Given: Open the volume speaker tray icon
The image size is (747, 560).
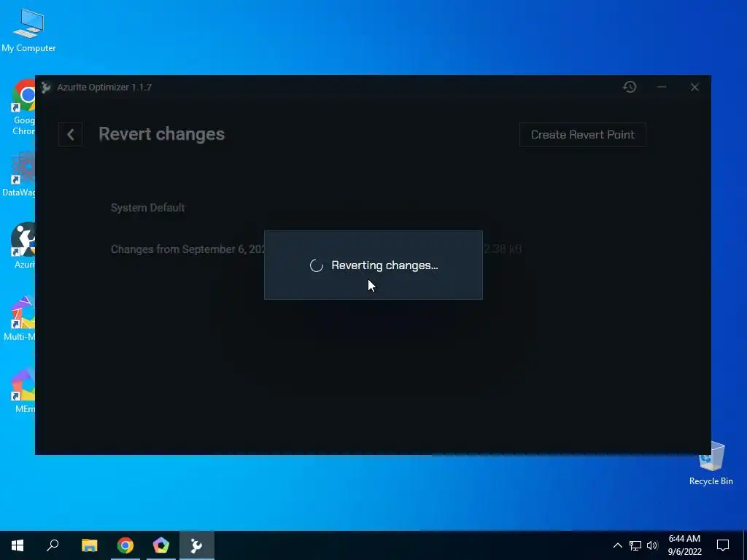Looking at the screenshot, I should (652, 545).
